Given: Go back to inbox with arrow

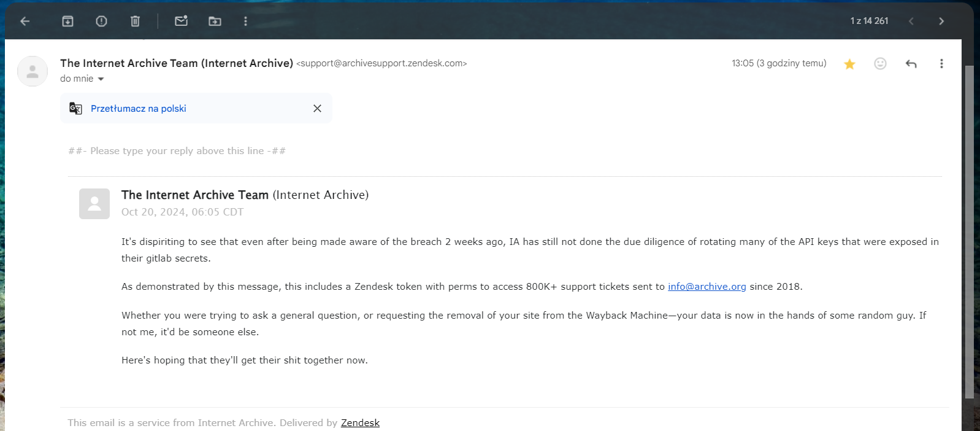Looking at the screenshot, I should click(25, 21).
